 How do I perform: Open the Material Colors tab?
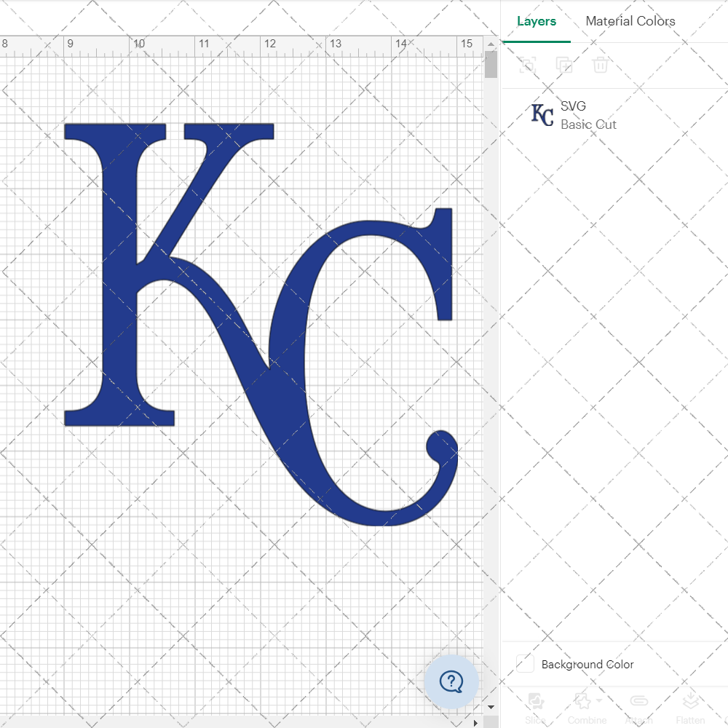630,21
